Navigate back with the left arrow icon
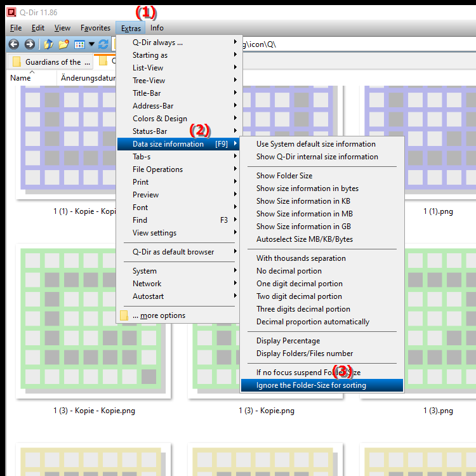The height and width of the screenshot is (476, 476). (x=14, y=44)
